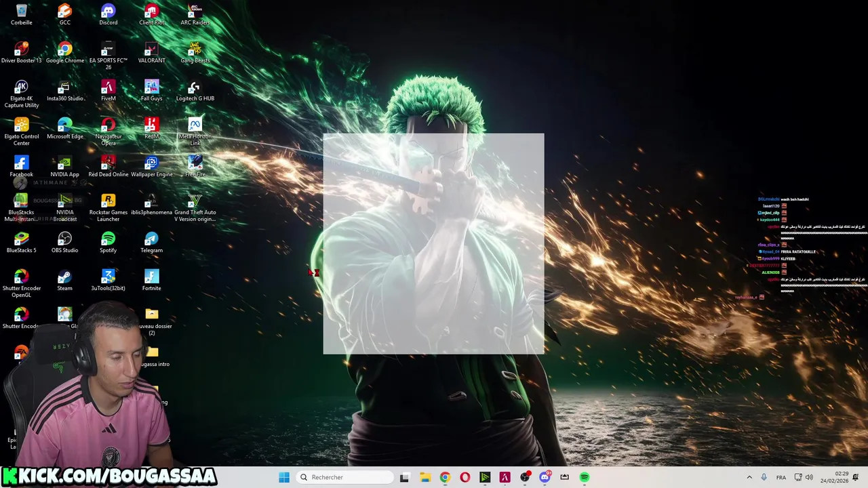Select the Red Dead Online shortcut
Screen dimensions: 868x488
click(108, 167)
